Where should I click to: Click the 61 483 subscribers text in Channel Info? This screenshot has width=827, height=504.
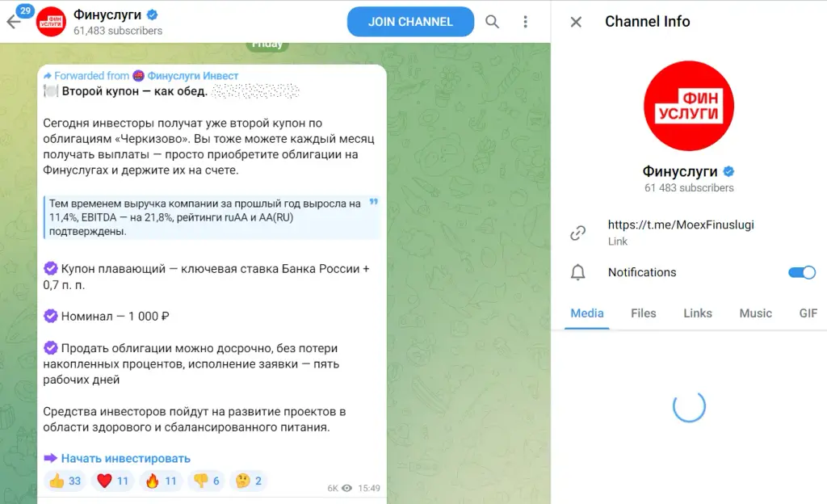[689, 187]
